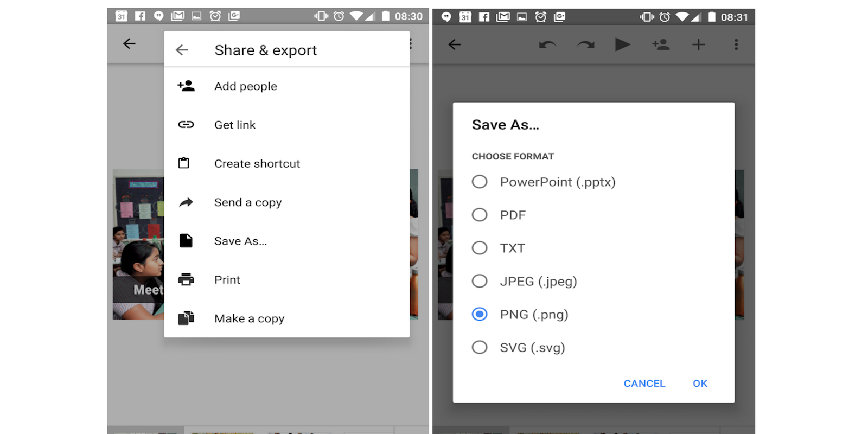Select the PowerPoint (.pptx) format option
The width and height of the screenshot is (868, 434).
(x=480, y=182)
